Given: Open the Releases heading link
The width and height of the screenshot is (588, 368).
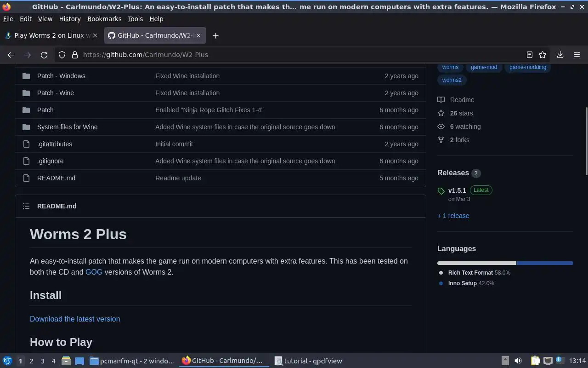Looking at the screenshot, I should [453, 173].
